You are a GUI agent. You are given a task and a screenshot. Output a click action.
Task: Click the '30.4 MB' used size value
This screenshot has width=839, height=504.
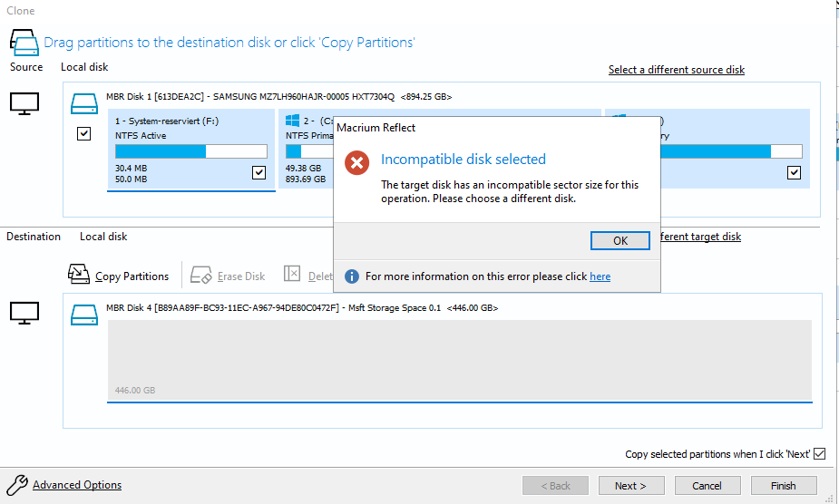coord(132,168)
